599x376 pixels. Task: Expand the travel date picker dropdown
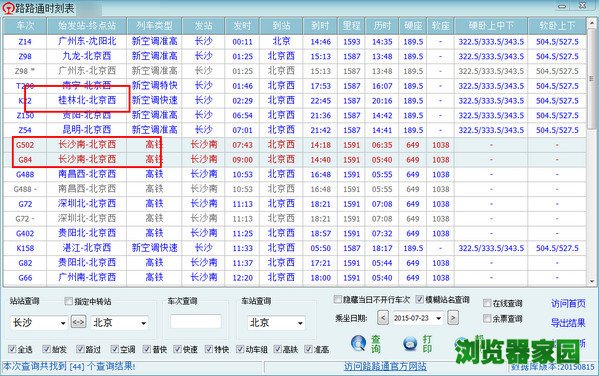(439, 318)
